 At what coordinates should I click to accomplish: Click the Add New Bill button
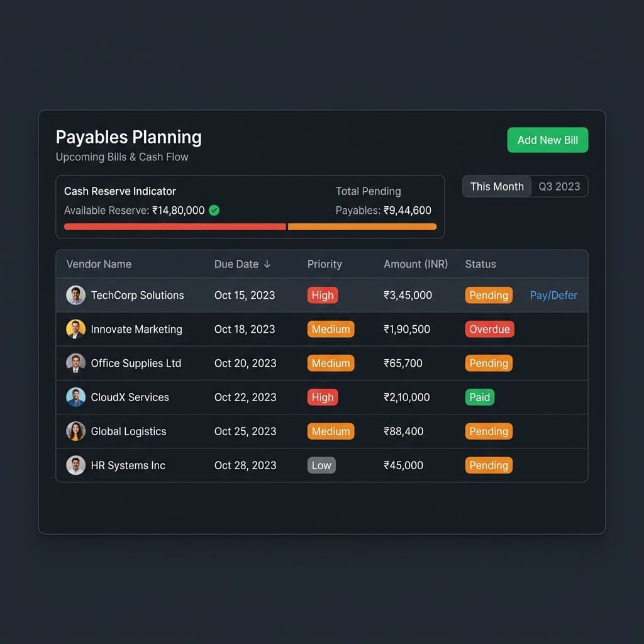click(x=548, y=140)
